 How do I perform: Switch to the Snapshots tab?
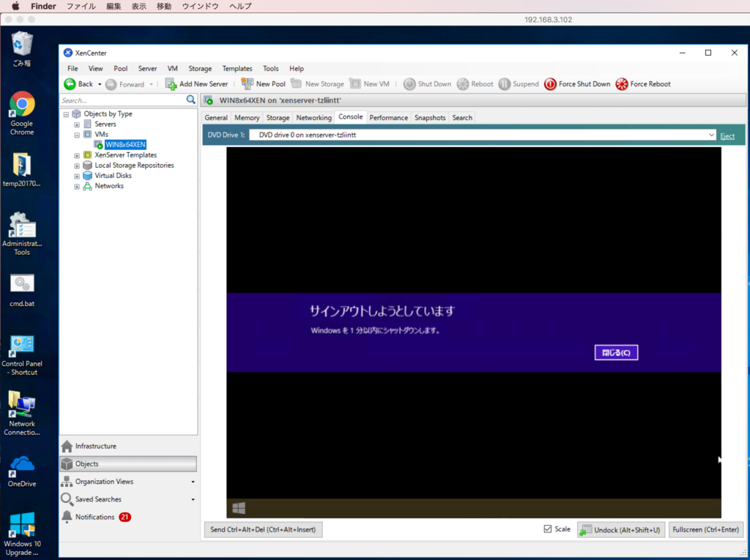pos(430,118)
